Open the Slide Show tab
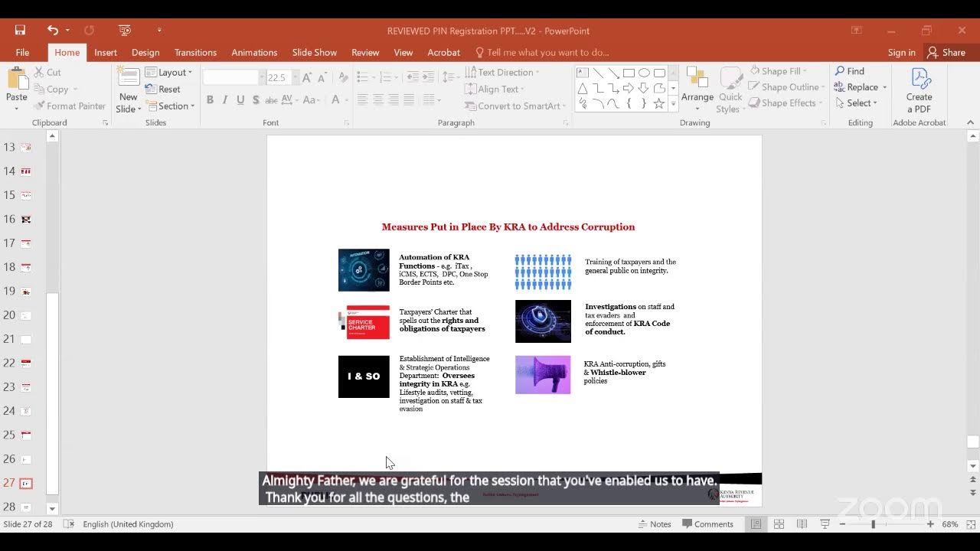The width and height of the screenshot is (980, 551). tap(315, 52)
